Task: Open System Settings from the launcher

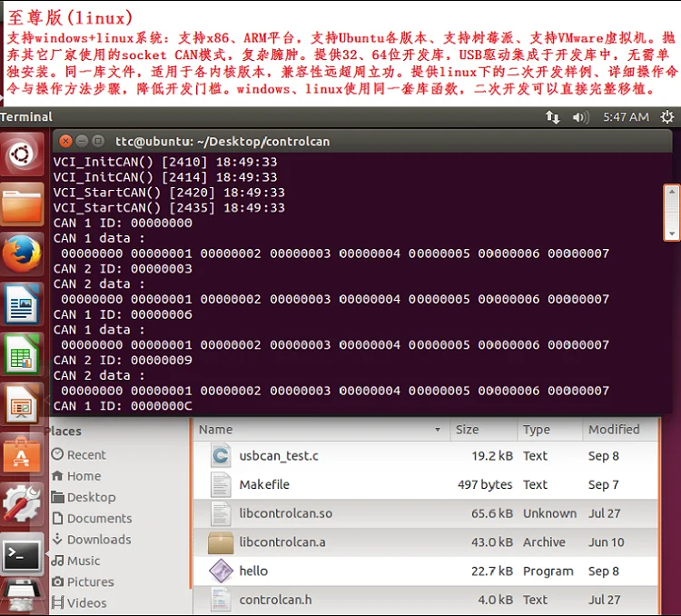Action: click(22, 502)
